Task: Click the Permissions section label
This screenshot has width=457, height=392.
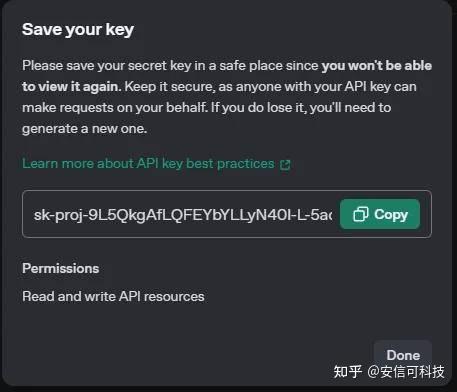Action: [x=61, y=268]
